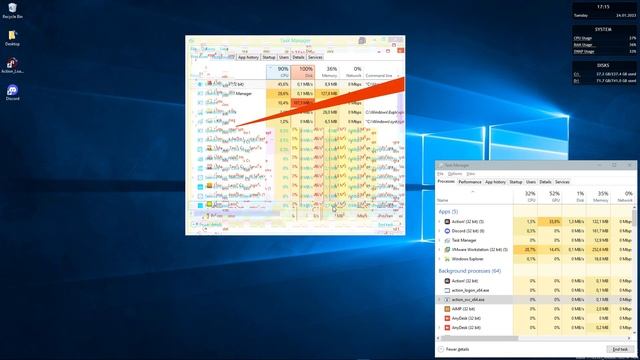Click the 161,7 MB memory cell of Discord

(x=598, y=231)
